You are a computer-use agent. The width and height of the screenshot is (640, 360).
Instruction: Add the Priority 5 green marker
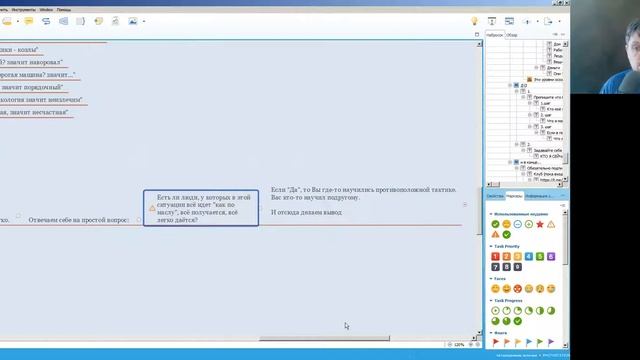(x=540, y=256)
